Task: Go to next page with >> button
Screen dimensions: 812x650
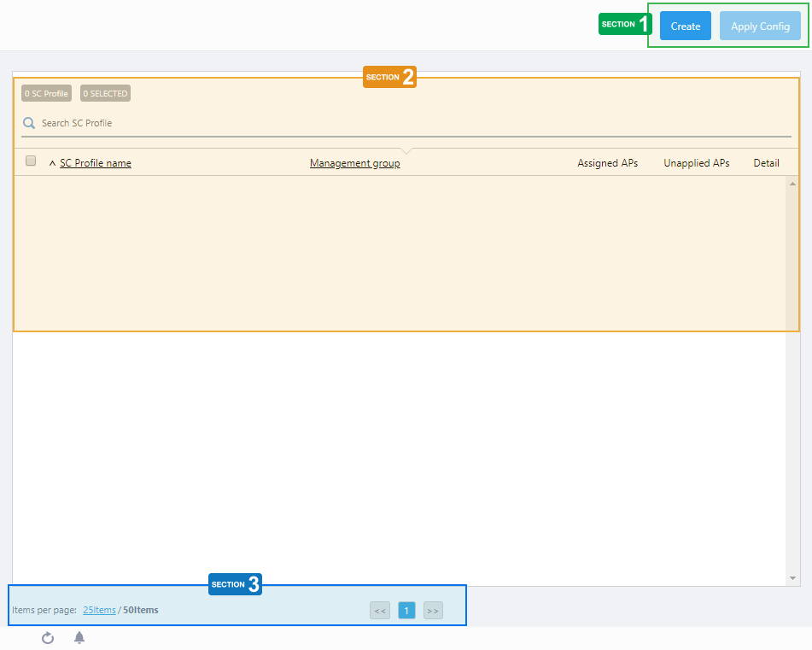Action: [x=433, y=610]
